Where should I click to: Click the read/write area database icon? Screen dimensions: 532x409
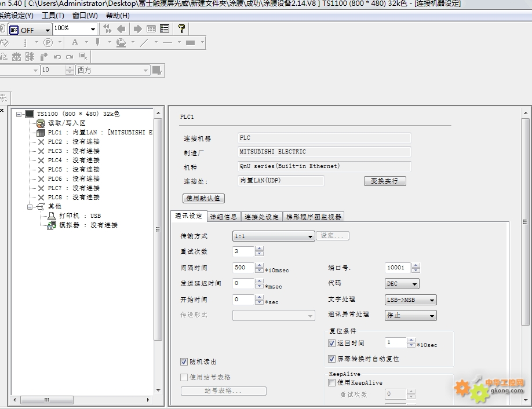coord(41,123)
